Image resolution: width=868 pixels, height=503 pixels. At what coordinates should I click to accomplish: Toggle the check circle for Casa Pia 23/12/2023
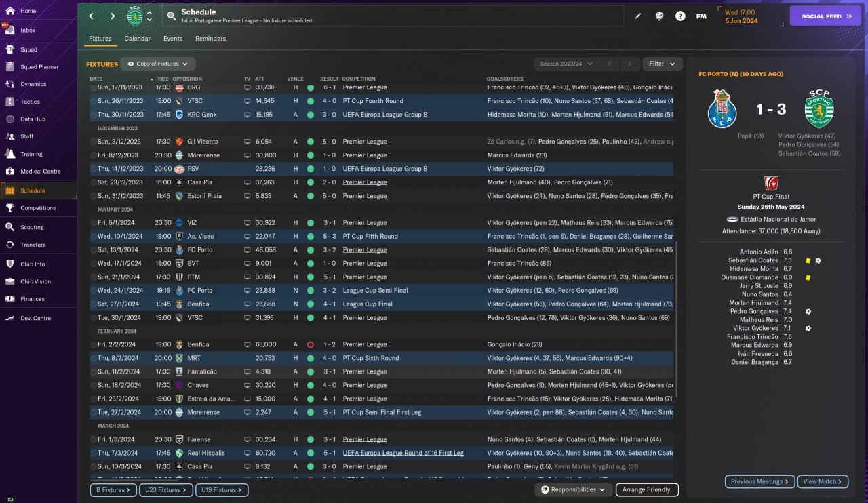point(94,182)
